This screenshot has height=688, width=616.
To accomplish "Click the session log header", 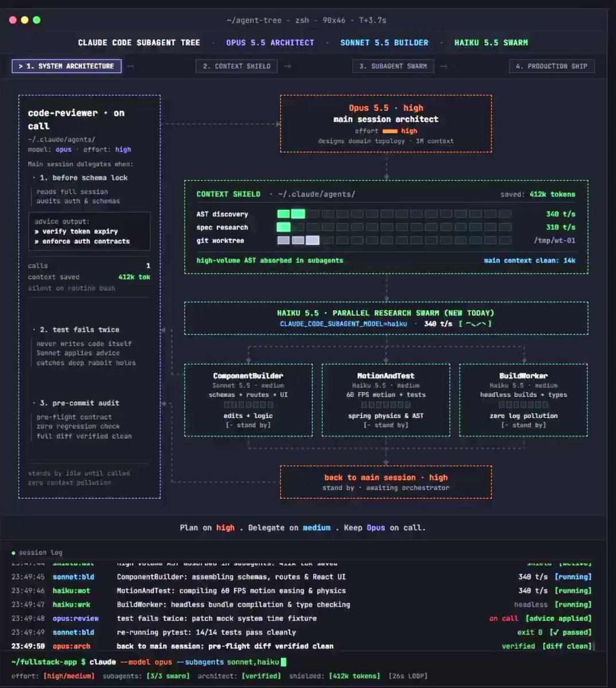I will tap(40, 553).
